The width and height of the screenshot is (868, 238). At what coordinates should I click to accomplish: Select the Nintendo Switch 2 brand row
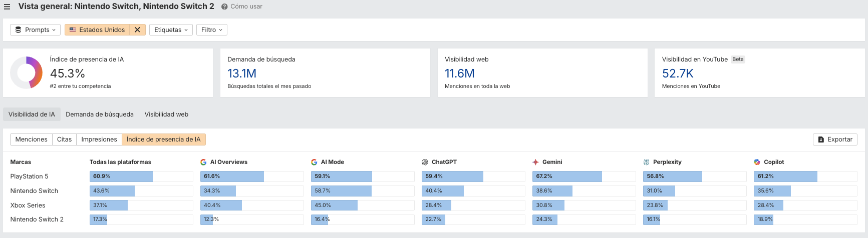[x=37, y=219]
